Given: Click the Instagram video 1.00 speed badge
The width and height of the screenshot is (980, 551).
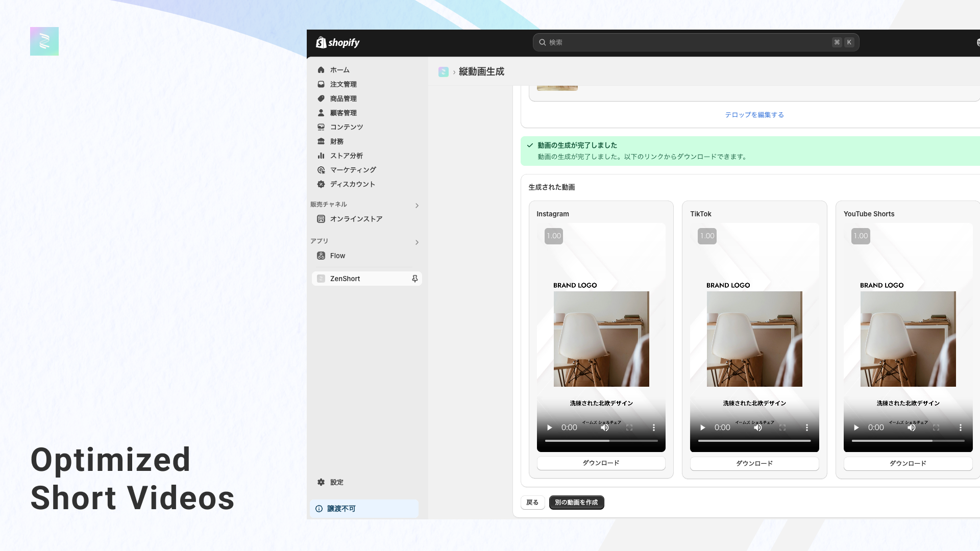Looking at the screenshot, I should click(x=554, y=236).
